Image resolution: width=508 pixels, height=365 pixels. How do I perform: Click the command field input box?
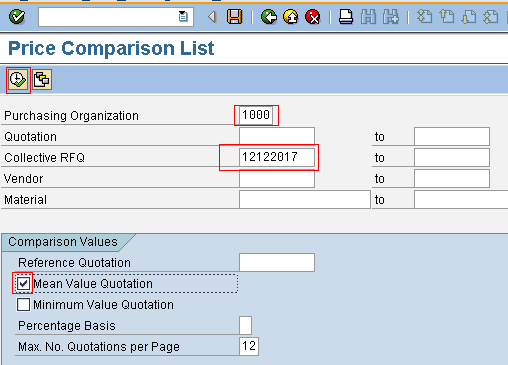pyautogui.click(x=116, y=17)
